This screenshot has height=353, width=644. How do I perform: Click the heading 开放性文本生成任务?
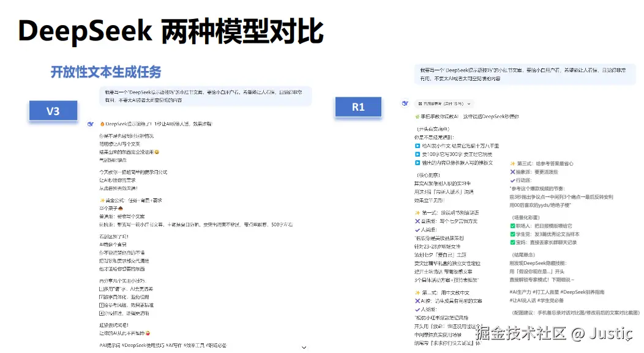coord(106,72)
